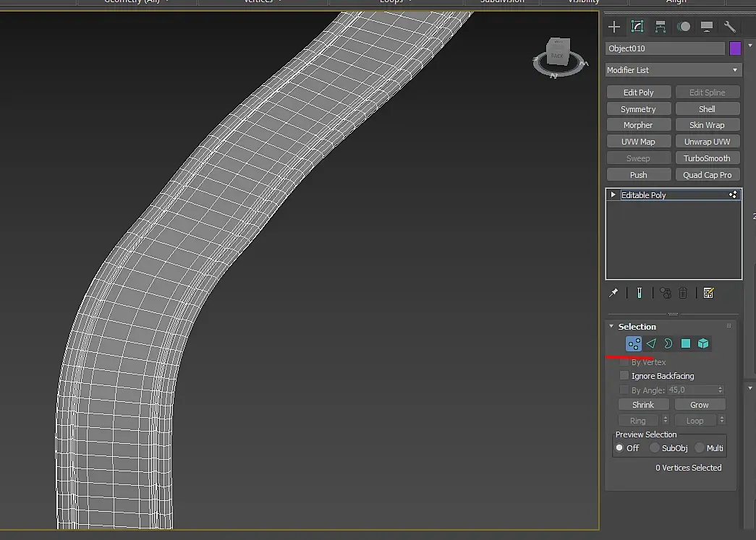Select the SubObj preview selection radio
756x540 pixels.
(654, 448)
